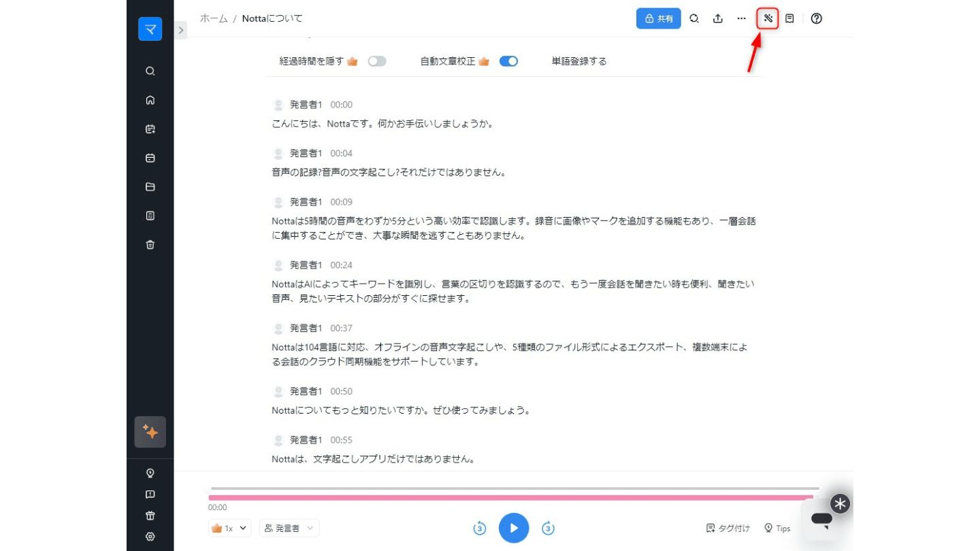
Task: Open the notes panel icon
Action: point(789,18)
